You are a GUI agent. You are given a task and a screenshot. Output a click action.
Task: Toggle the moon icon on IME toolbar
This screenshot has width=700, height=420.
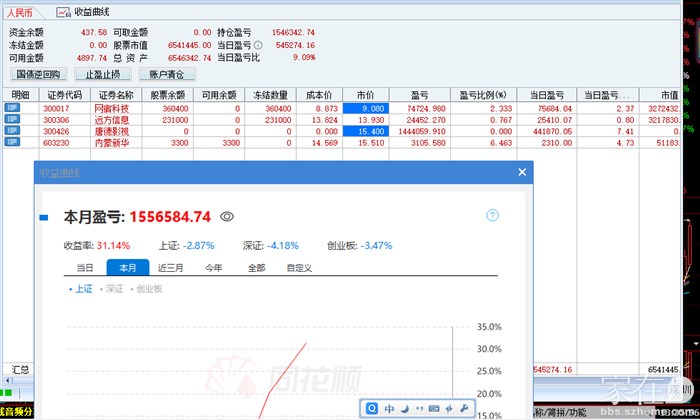pyautogui.click(x=403, y=408)
